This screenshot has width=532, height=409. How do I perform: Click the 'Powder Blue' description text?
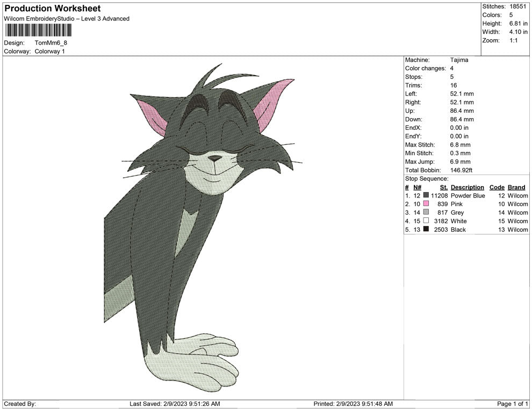click(468, 195)
